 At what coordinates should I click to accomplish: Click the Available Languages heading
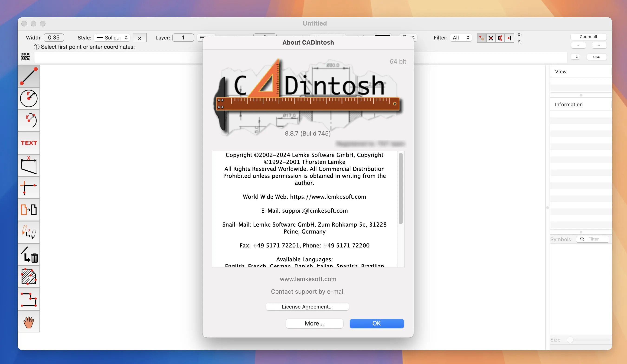point(304,259)
